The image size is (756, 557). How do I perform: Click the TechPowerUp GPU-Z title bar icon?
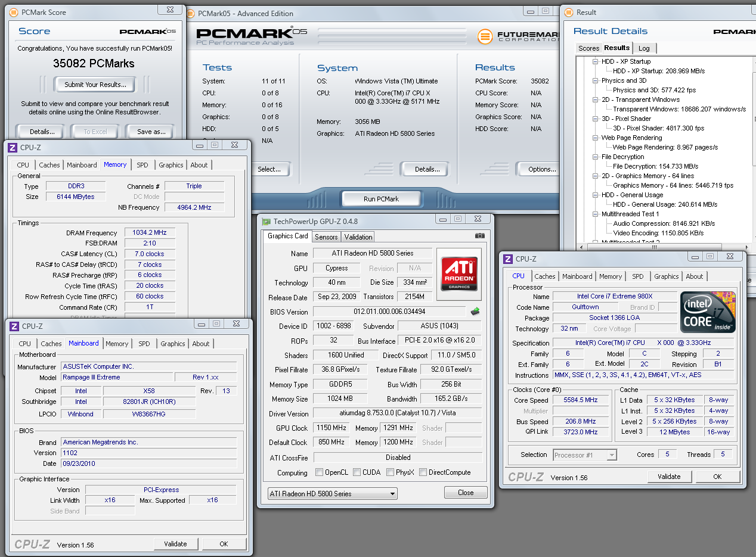(x=267, y=221)
